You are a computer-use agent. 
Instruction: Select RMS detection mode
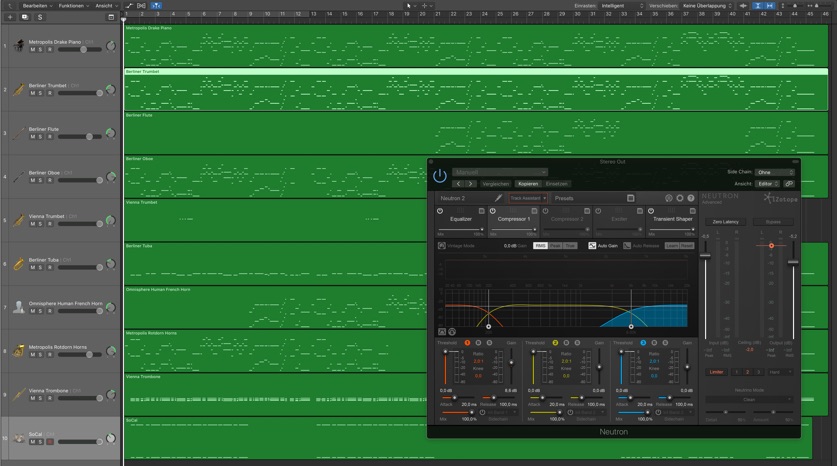pyautogui.click(x=540, y=246)
